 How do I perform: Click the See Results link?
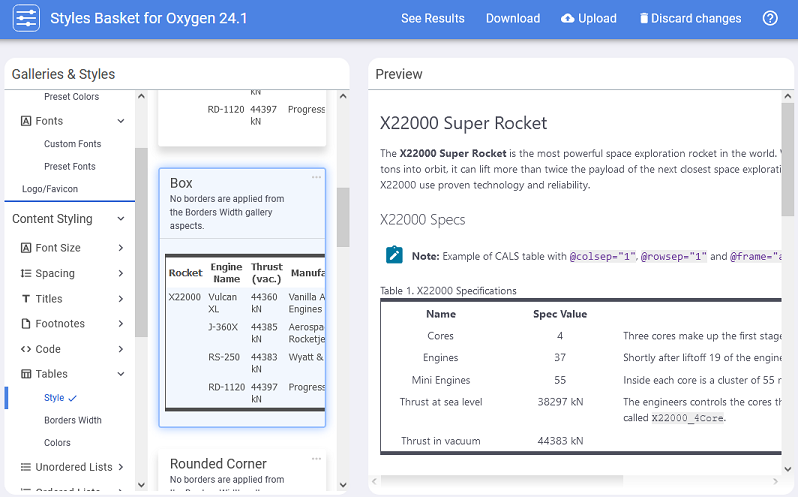432,19
